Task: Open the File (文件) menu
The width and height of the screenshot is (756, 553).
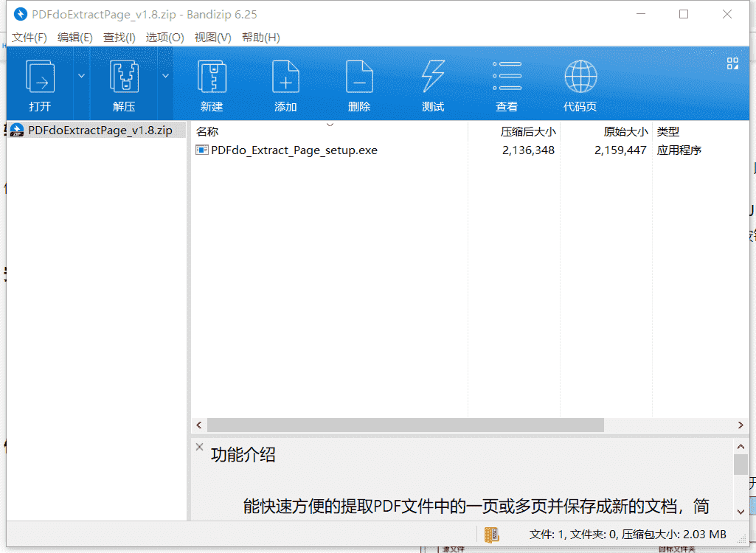Action: (x=29, y=38)
